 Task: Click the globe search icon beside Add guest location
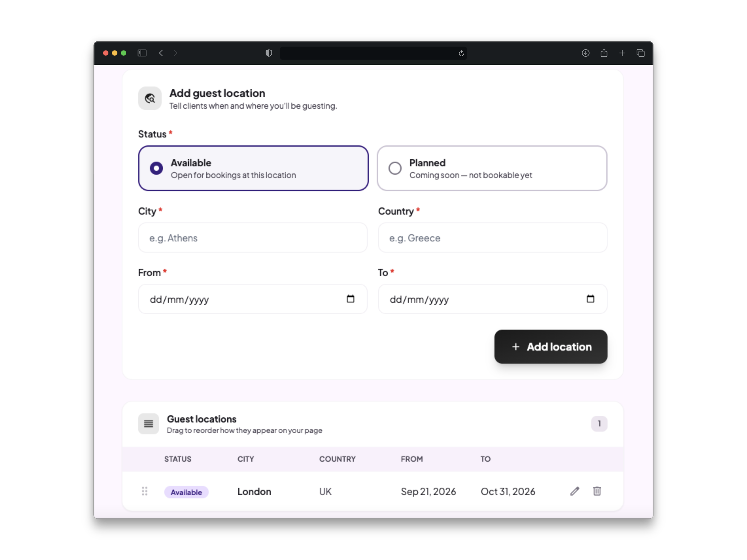[x=150, y=98]
